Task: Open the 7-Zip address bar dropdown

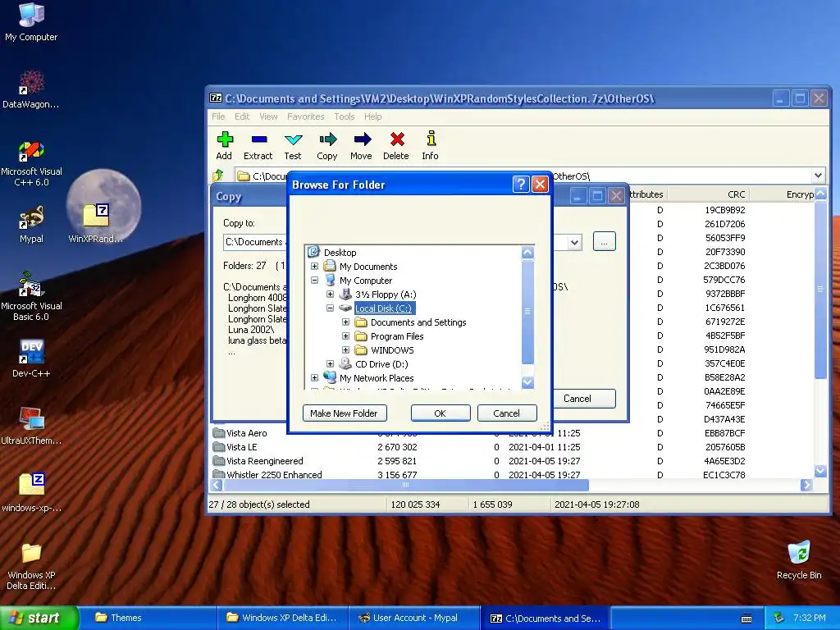Action: pyautogui.click(x=818, y=176)
